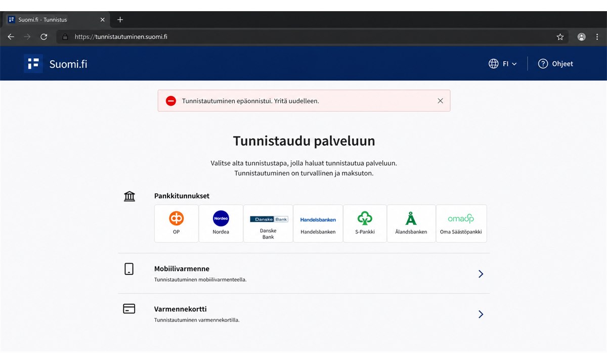Select the Suomi.fi - Tunnistus tab
607x364 pixels.
57,20
